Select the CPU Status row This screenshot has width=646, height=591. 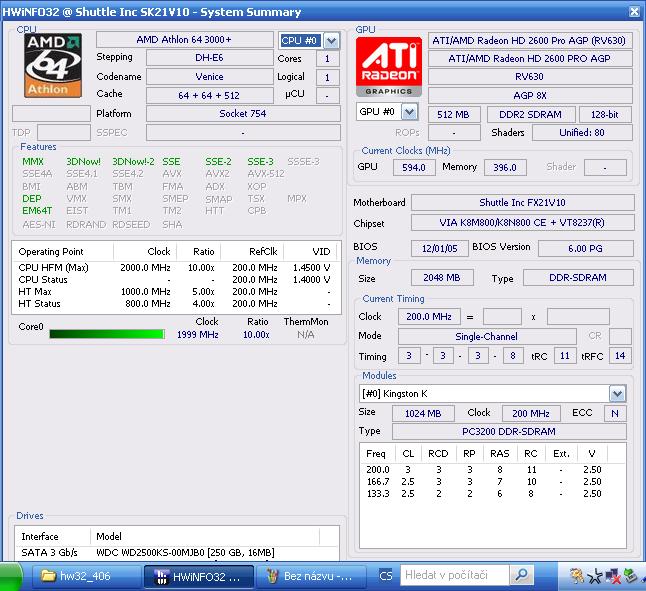(176, 280)
